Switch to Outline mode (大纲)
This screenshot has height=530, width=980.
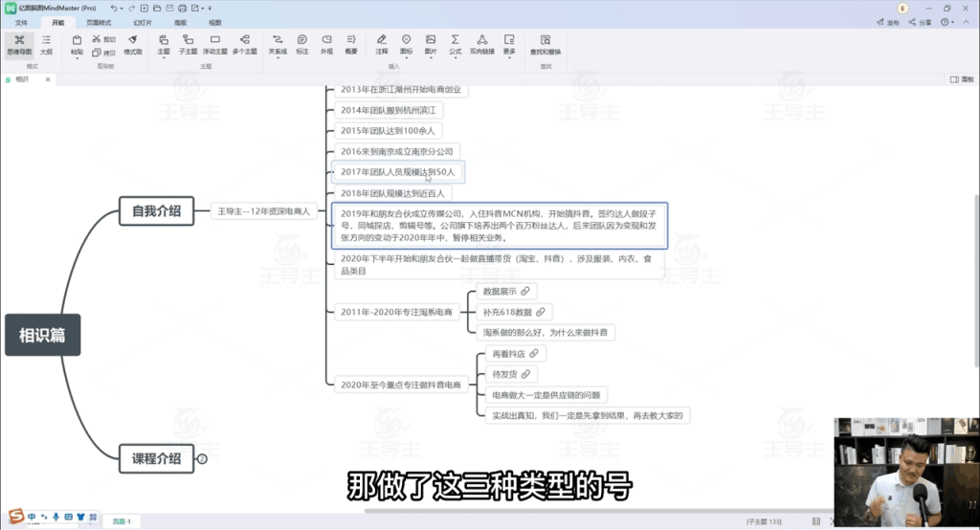[46, 44]
